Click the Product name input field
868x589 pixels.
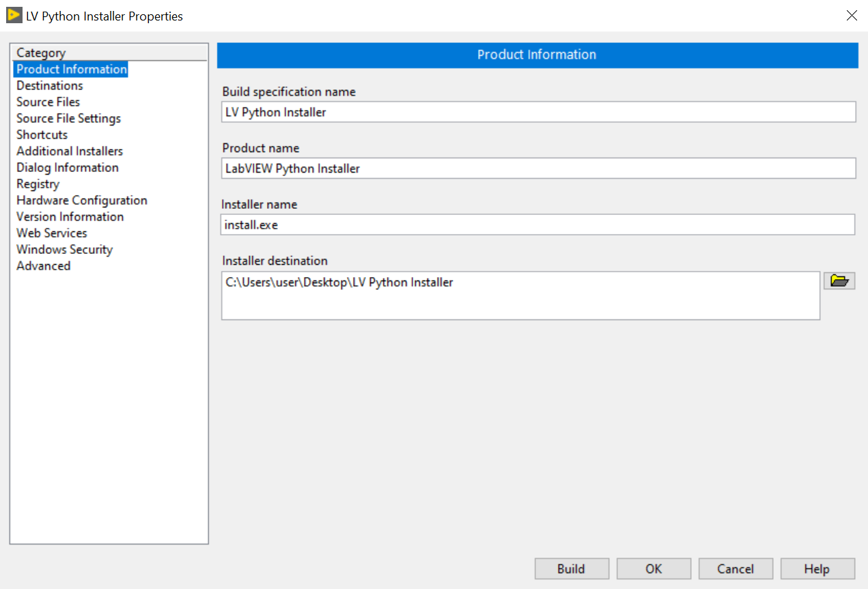pos(538,168)
